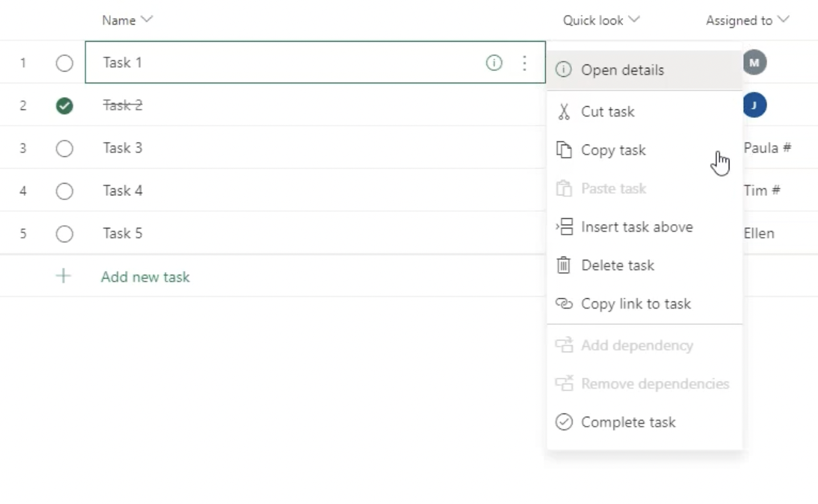Click the plus icon to add a task

(x=63, y=276)
